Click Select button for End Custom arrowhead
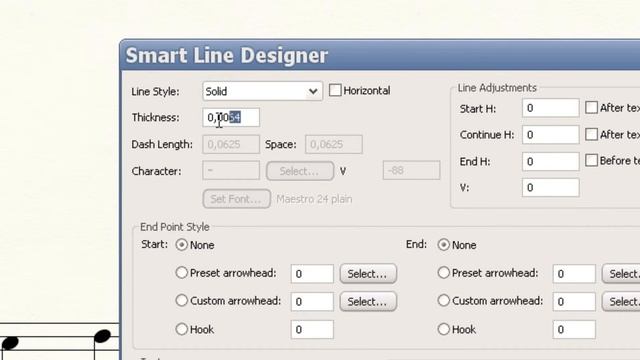The image size is (640, 360). click(x=621, y=302)
